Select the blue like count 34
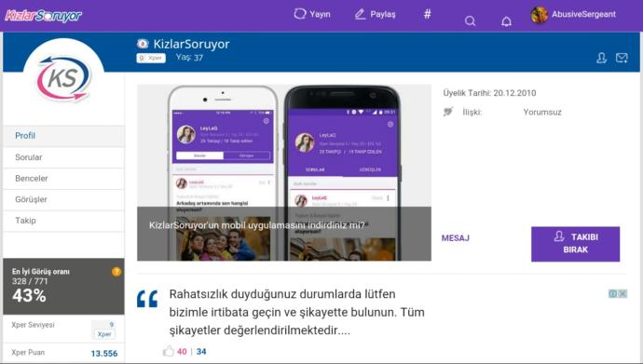 pyautogui.click(x=201, y=352)
